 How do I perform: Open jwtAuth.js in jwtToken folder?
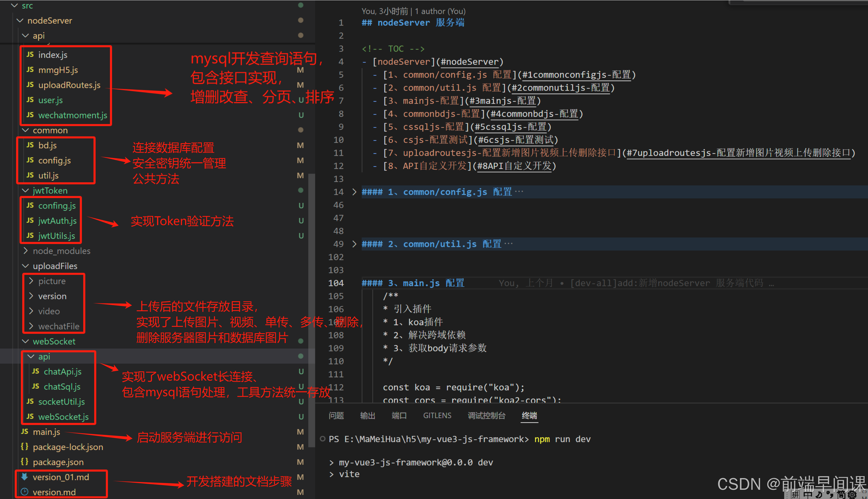coord(57,221)
